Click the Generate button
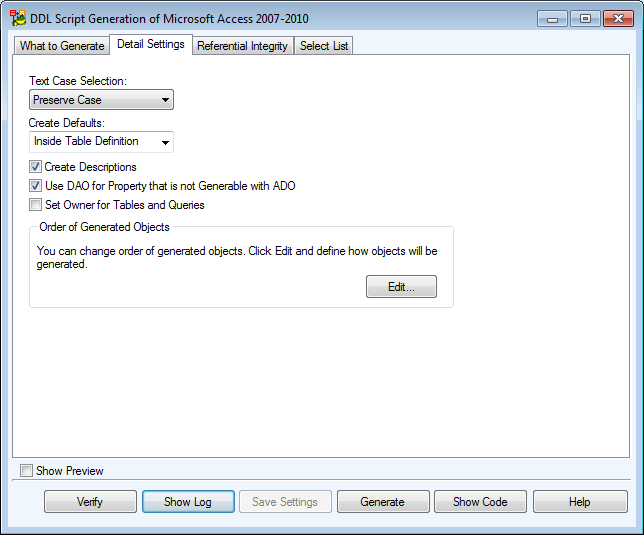Image resolution: width=644 pixels, height=535 pixels. (383, 502)
